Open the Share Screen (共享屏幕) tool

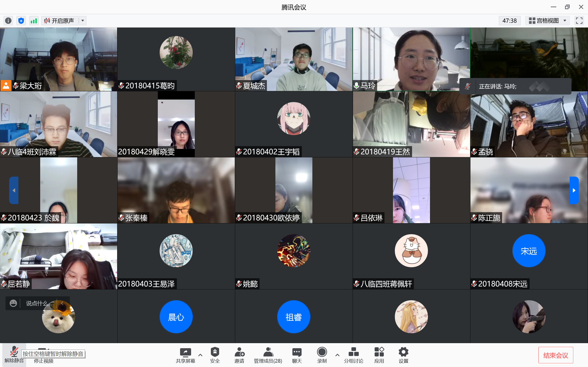point(185,355)
